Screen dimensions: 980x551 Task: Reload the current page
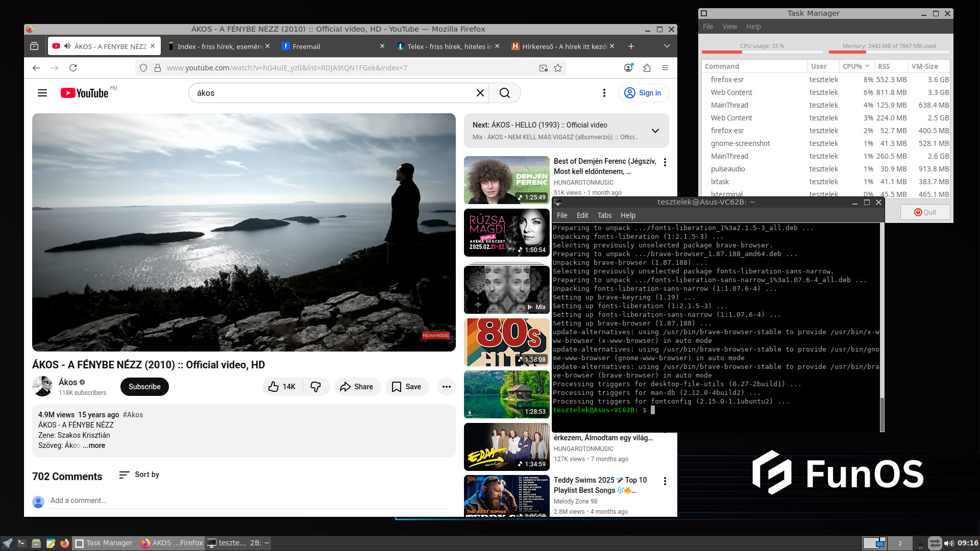(73, 68)
